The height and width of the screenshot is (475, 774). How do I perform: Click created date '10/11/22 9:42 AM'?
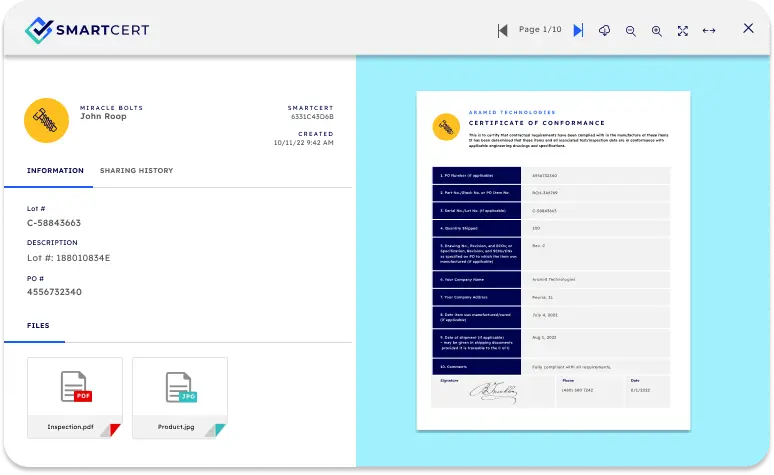tap(304, 143)
